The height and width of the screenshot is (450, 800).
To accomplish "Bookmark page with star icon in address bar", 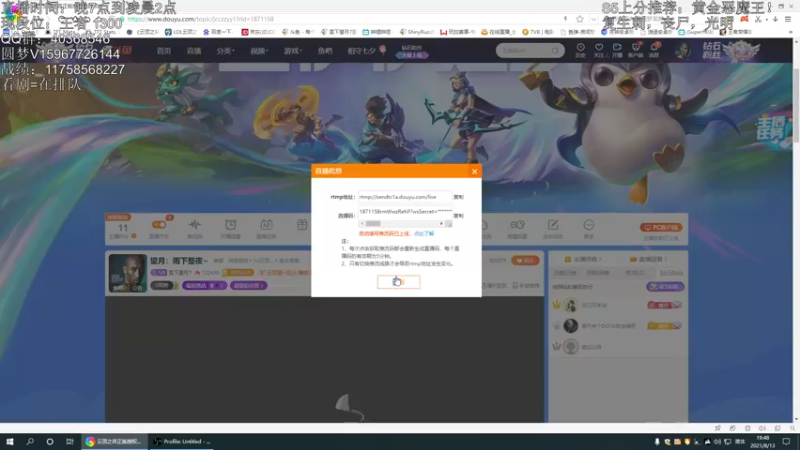I will click(580, 19).
